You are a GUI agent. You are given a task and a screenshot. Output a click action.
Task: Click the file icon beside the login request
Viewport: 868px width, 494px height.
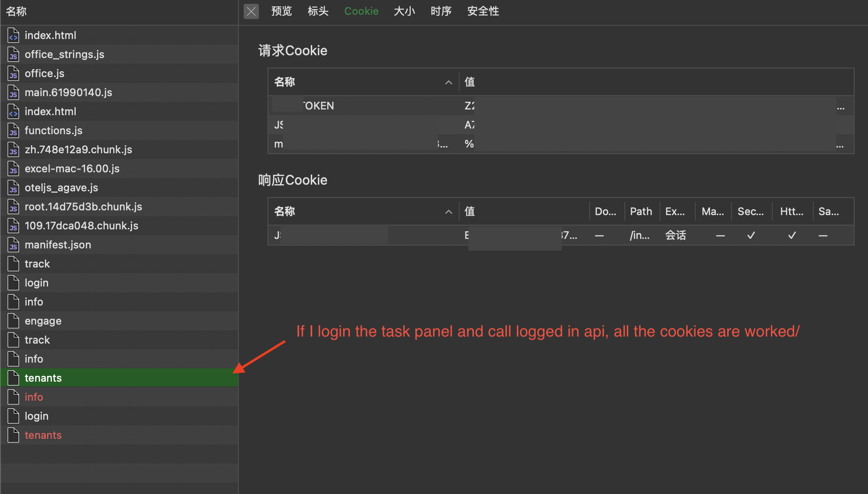point(13,283)
